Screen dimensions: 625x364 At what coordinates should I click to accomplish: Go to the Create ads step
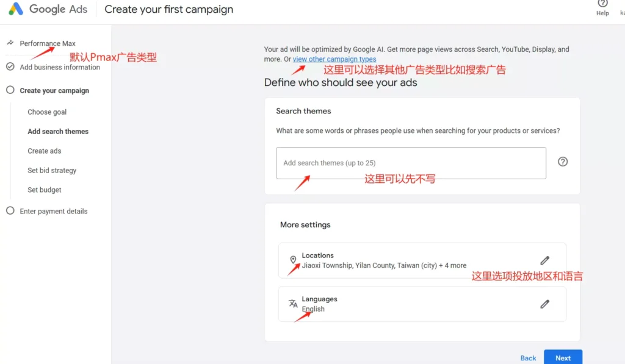pos(44,151)
